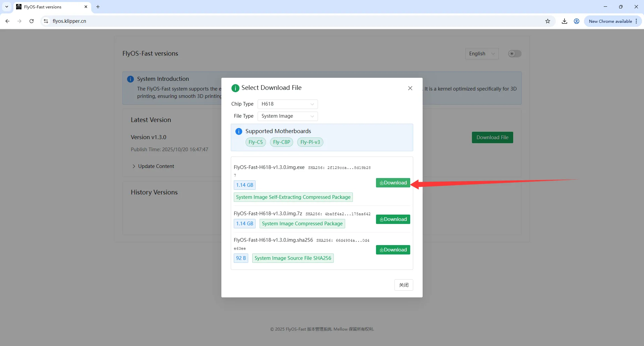Viewport: 644px width, 346px height.
Task: Download the img.sha256 checksum file
Action: pyautogui.click(x=393, y=250)
